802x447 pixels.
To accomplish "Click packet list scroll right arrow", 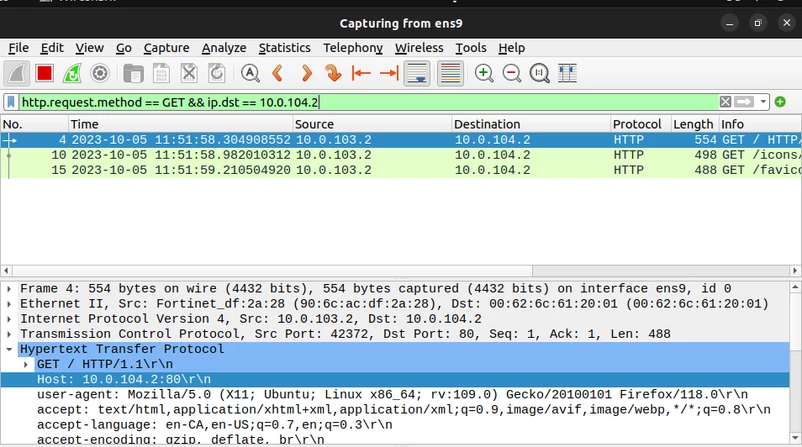I will 795,271.
